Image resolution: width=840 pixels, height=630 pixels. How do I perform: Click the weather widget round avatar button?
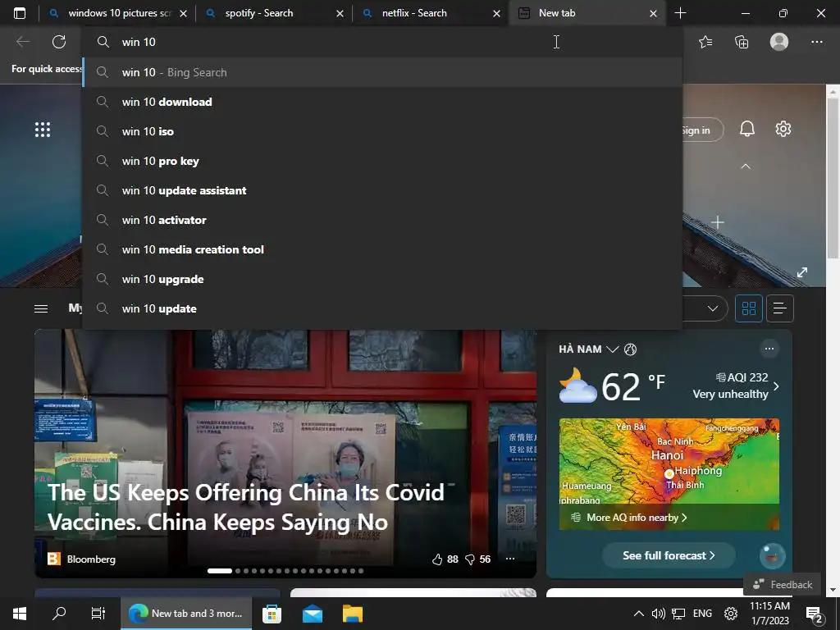(x=773, y=555)
